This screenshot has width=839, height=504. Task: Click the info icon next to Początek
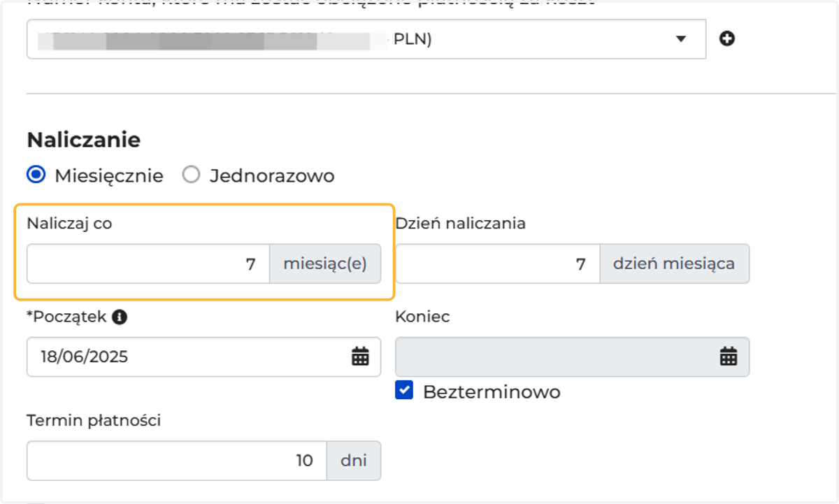click(x=120, y=317)
